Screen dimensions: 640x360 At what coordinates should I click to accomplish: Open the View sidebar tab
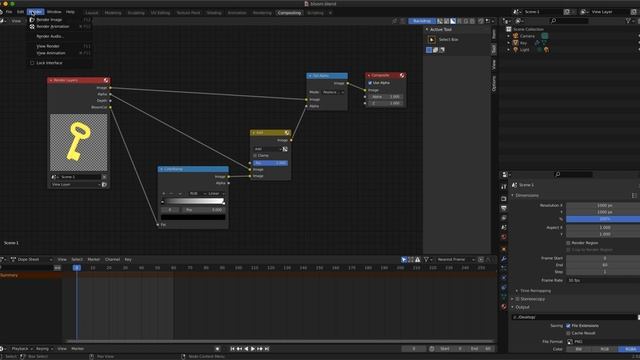click(494, 64)
